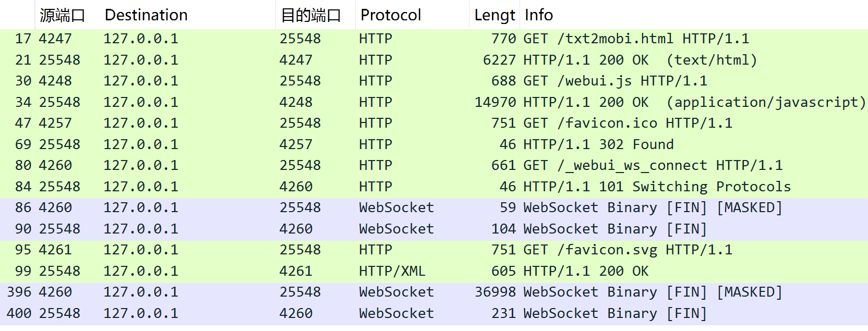Sort packets by the Protocol column
Screen dimensions: 868x331
390,15
